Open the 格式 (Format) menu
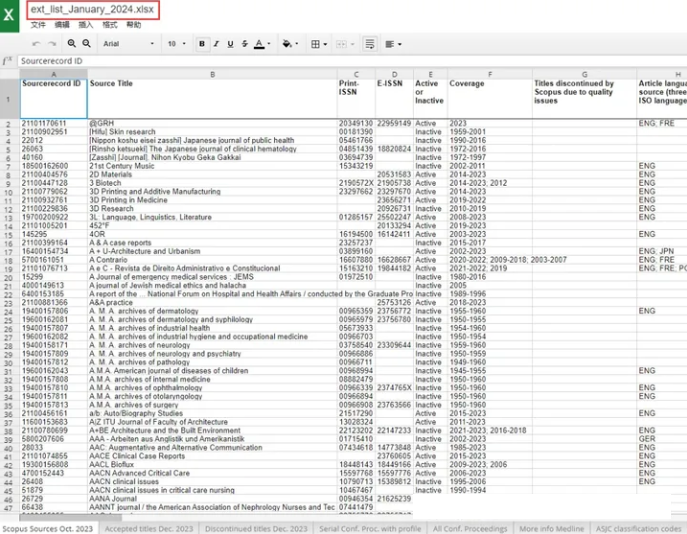Image resolution: width=687 pixels, height=534 pixels. pyautogui.click(x=110, y=25)
